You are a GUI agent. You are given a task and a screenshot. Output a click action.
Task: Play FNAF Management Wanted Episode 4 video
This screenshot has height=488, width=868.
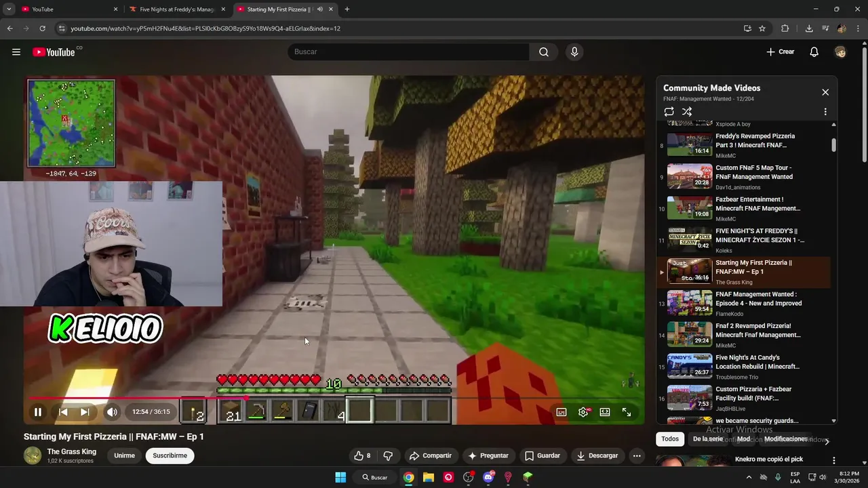[745, 304]
